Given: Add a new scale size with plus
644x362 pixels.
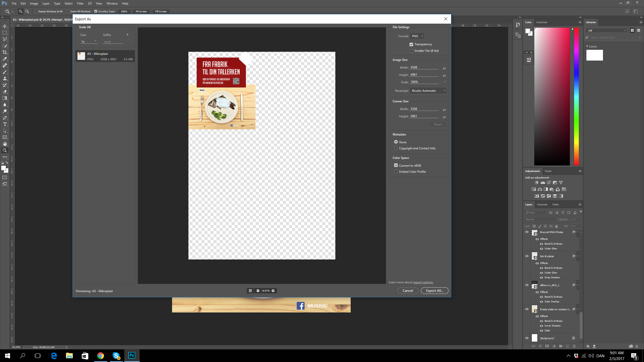Looking at the screenshot, I should coord(128,34).
